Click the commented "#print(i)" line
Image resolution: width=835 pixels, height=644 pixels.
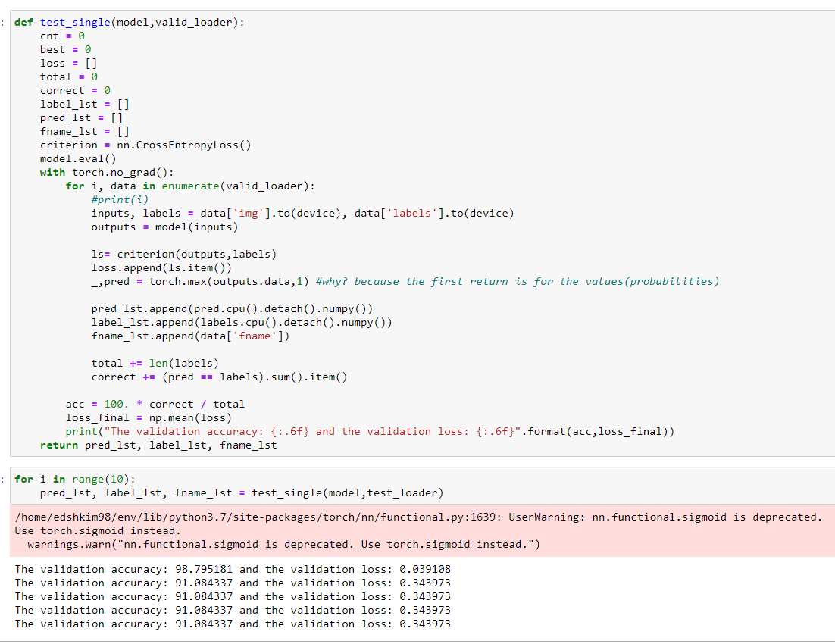click(120, 200)
